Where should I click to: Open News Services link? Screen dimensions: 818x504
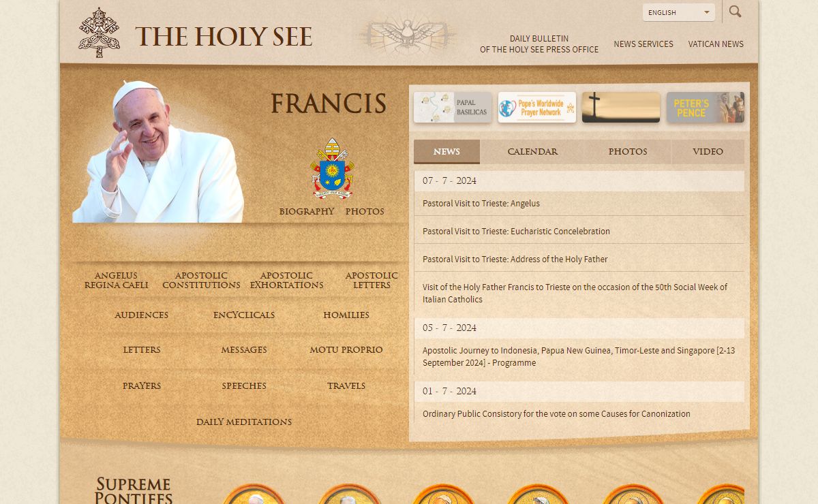point(643,44)
